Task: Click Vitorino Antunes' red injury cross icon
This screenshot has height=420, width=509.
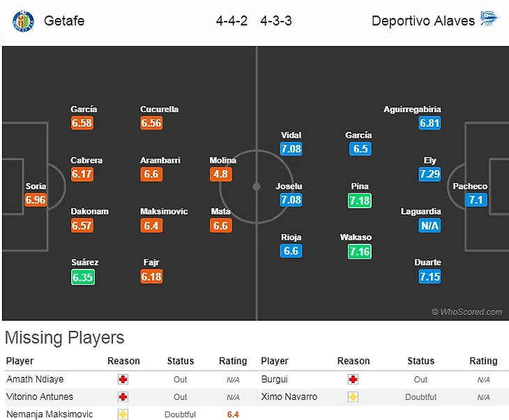Action: (123, 397)
